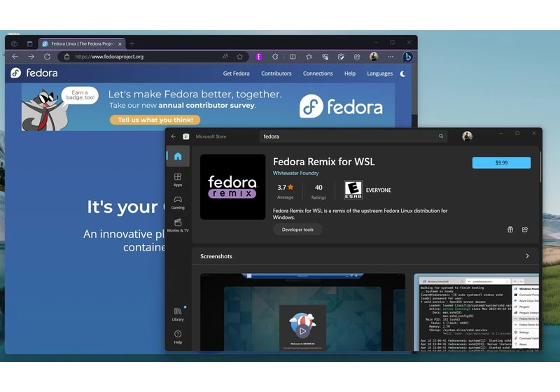The image size is (560, 392).
Task: Close the Fedora Linux tab
Action: point(120,44)
